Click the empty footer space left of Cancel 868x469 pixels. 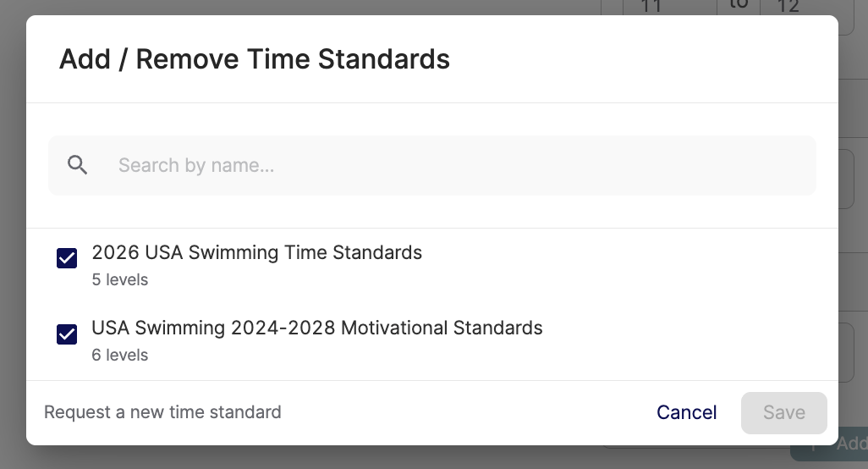tap(465, 412)
